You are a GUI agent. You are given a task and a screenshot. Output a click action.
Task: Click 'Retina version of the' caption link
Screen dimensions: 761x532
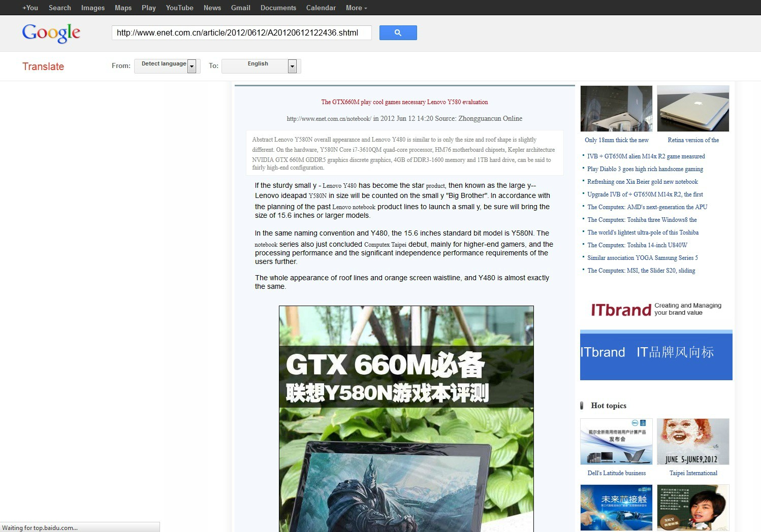693,140
